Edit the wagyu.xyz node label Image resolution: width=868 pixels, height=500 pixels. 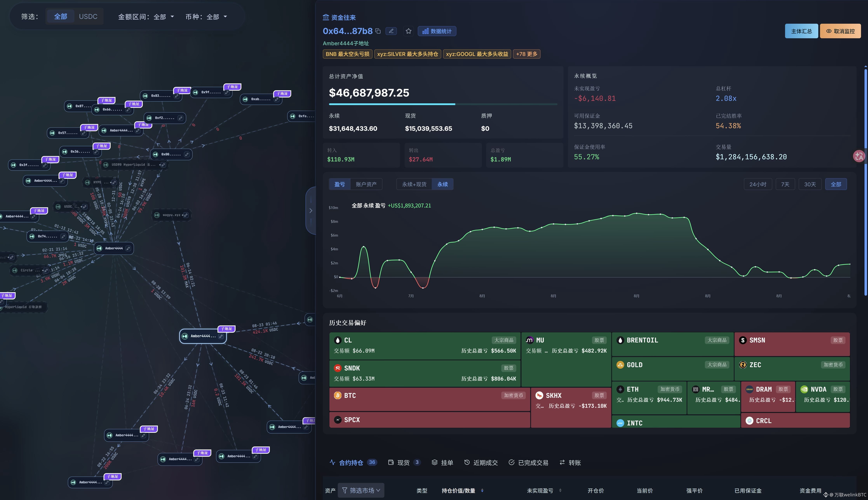(186, 215)
